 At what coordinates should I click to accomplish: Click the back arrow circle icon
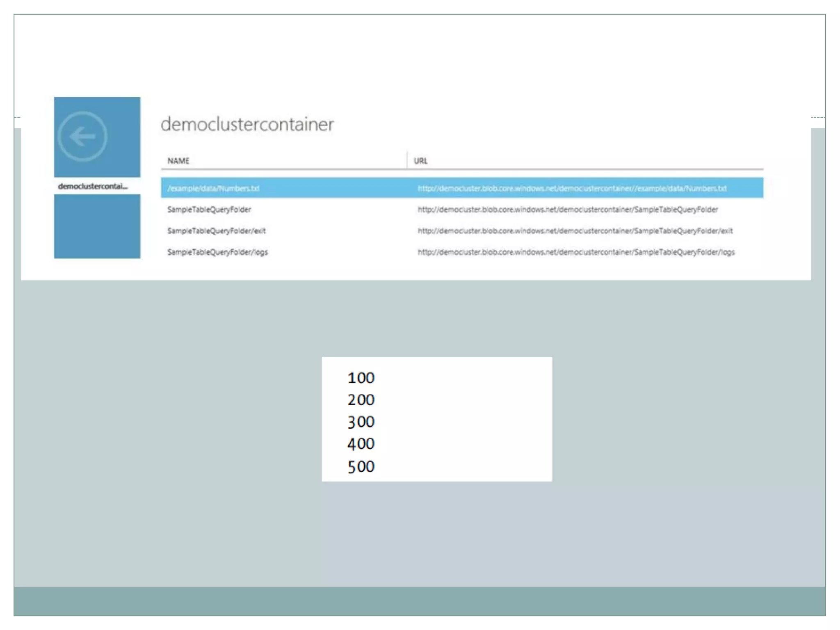(x=82, y=136)
